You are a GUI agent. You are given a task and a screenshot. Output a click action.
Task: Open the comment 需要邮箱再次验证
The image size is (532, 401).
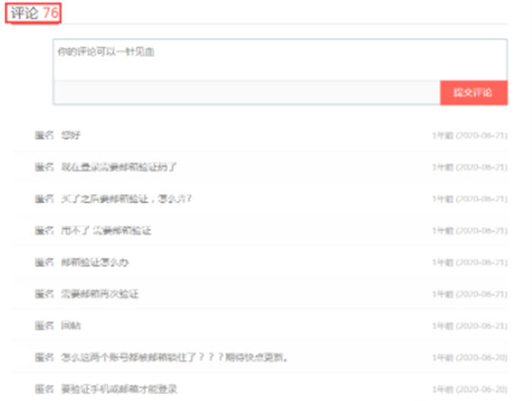(x=100, y=294)
